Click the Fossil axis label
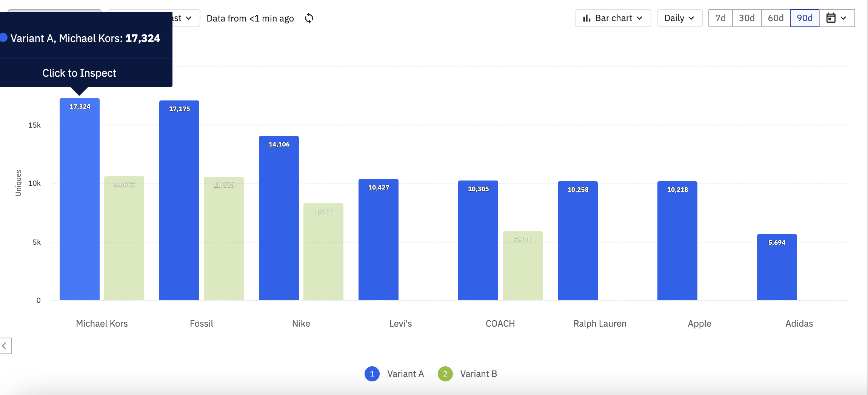This screenshot has width=868, height=395. 202,324
